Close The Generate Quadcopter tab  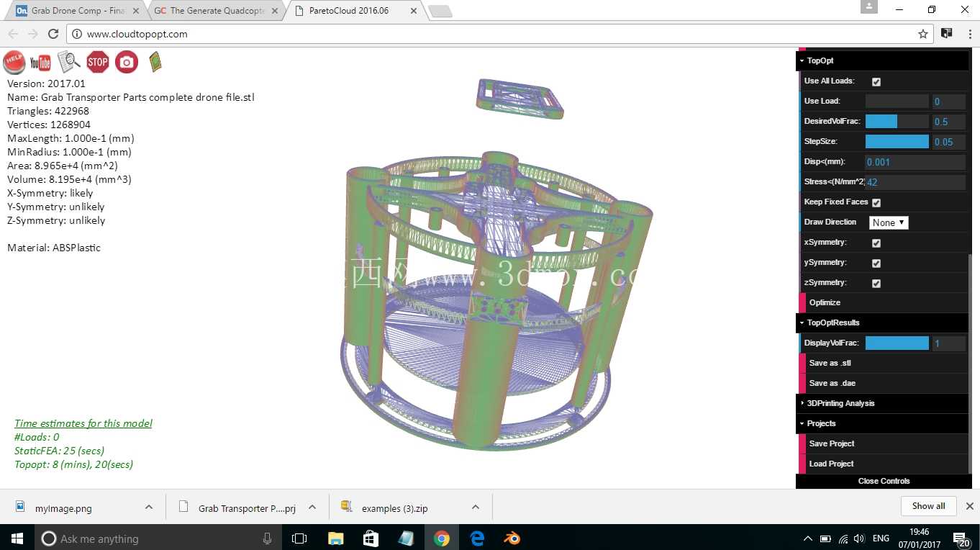point(275,11)
